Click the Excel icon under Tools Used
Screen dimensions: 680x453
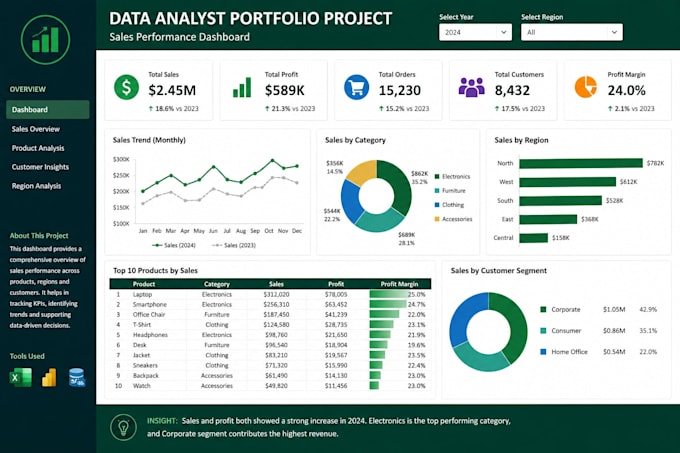21,377
